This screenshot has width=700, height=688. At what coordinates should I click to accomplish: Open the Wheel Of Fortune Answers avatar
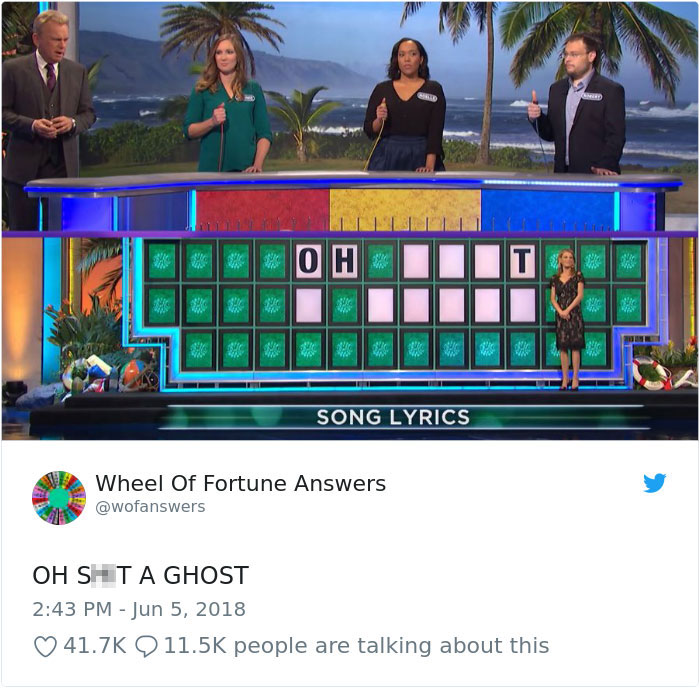click(x=59, y=497)
